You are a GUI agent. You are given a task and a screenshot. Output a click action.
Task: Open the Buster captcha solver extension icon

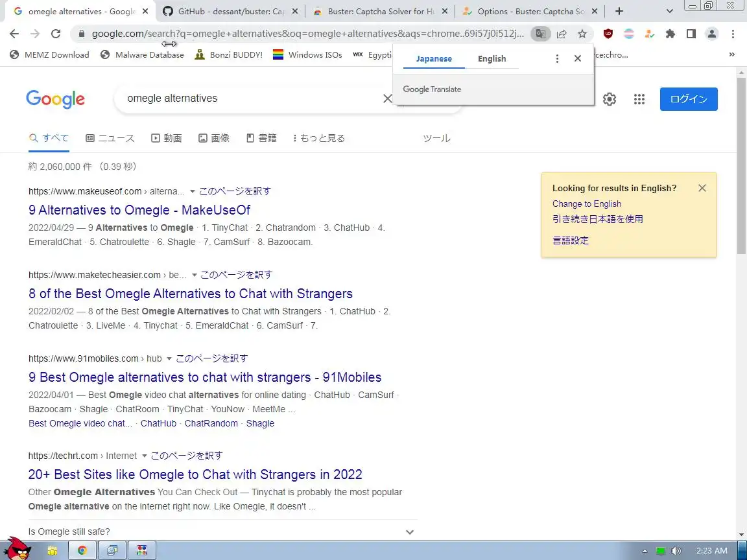649,33
